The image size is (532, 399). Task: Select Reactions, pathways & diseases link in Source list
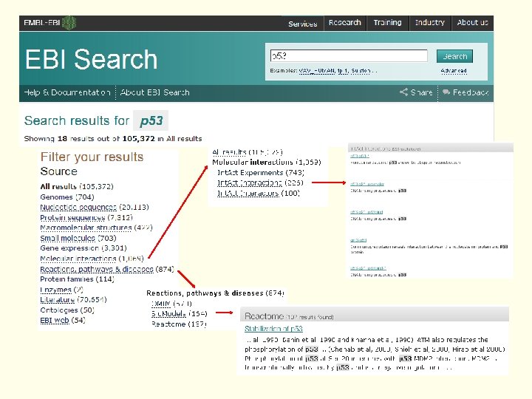pyautogui.click(x=97, y=269)
